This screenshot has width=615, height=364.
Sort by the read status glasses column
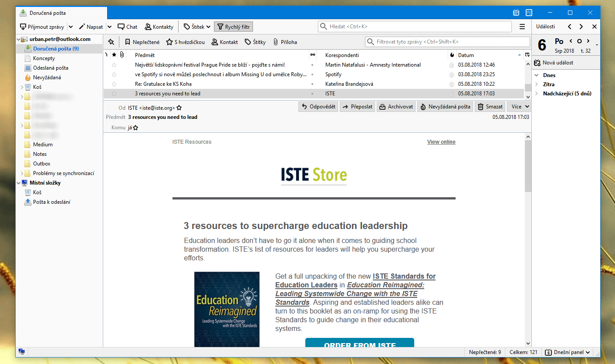312,55
